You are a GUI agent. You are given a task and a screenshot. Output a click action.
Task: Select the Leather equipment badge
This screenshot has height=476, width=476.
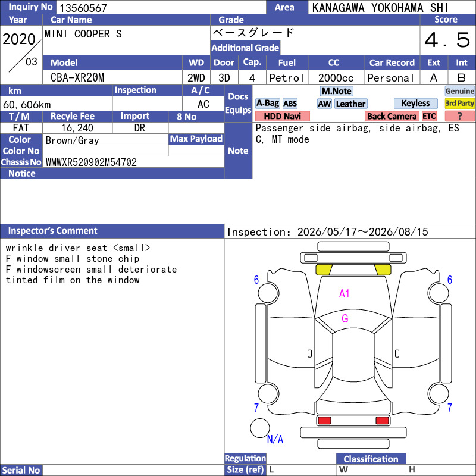click(x=350, y=104)
